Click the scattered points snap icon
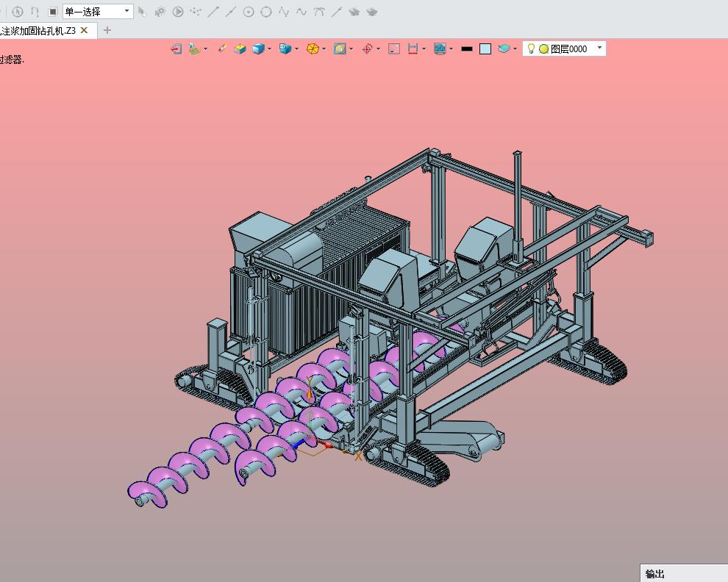 tap(196, 12)
